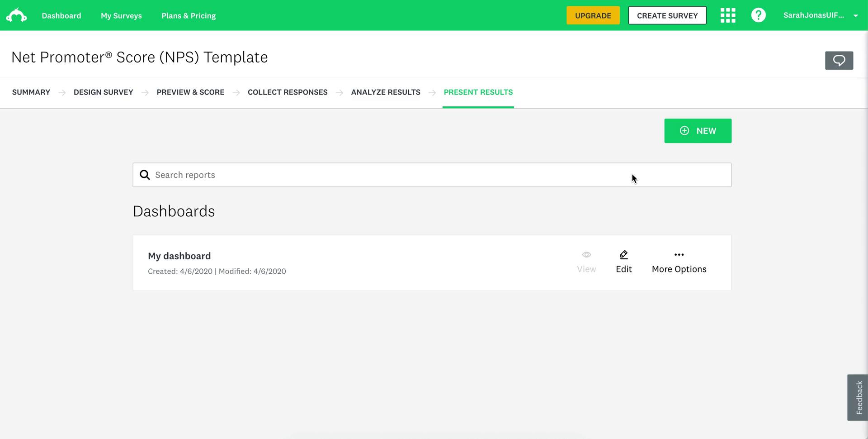
Task: Switch to the DESIGN SURVEY tab
Action: (x=104, y=92)
